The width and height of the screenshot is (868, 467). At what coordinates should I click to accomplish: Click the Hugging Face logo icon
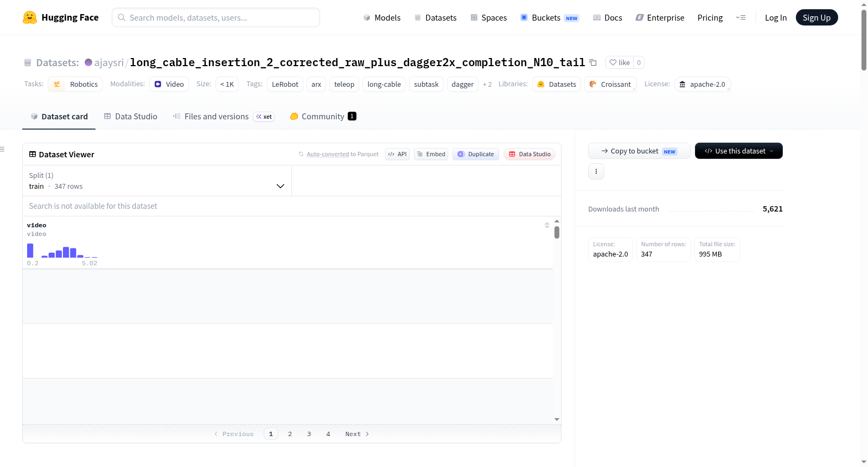point(30,17)
